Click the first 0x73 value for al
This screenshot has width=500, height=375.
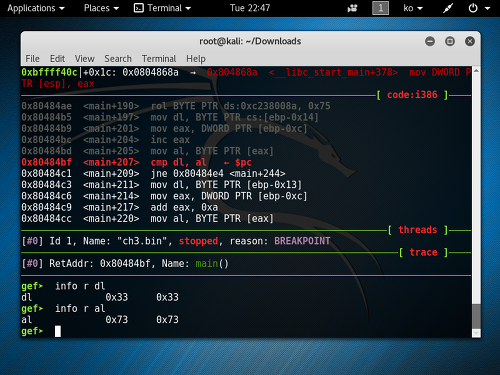click(117, 320)
